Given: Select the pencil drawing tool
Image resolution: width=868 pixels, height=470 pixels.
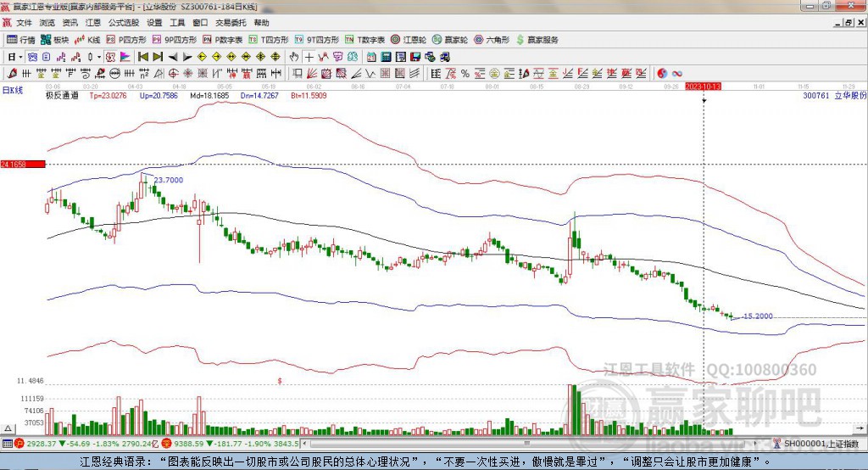Looking at the screenshot, I should pos(12,73).
